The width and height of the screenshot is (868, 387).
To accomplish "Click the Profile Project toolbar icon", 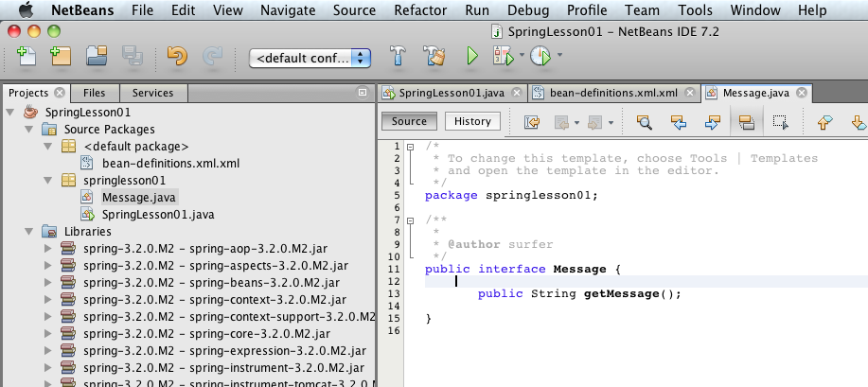I will [x=540, y=56].
